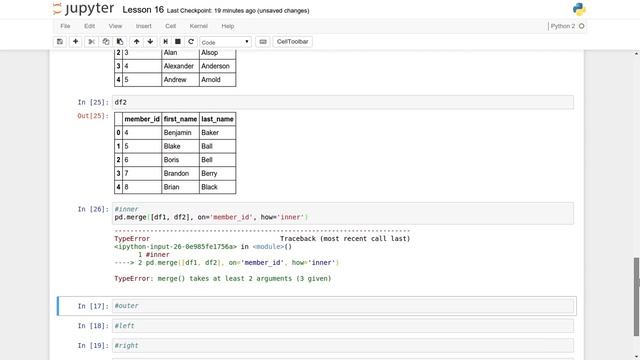Open the File menu

coord(65,26)
